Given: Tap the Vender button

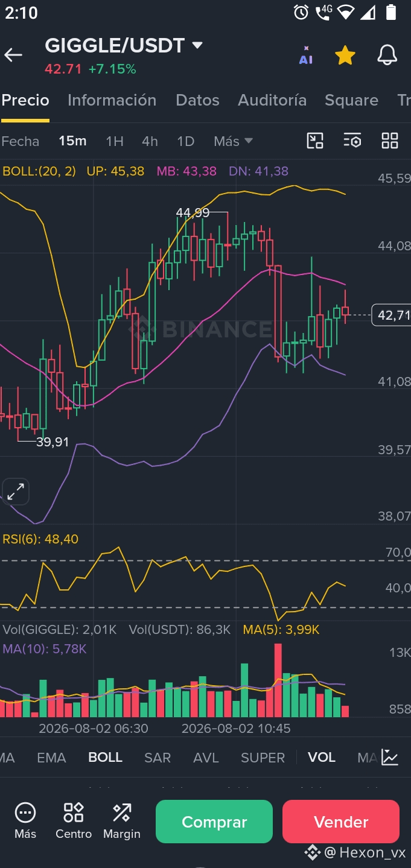Looking at the screenshot, I should point(341,822).
